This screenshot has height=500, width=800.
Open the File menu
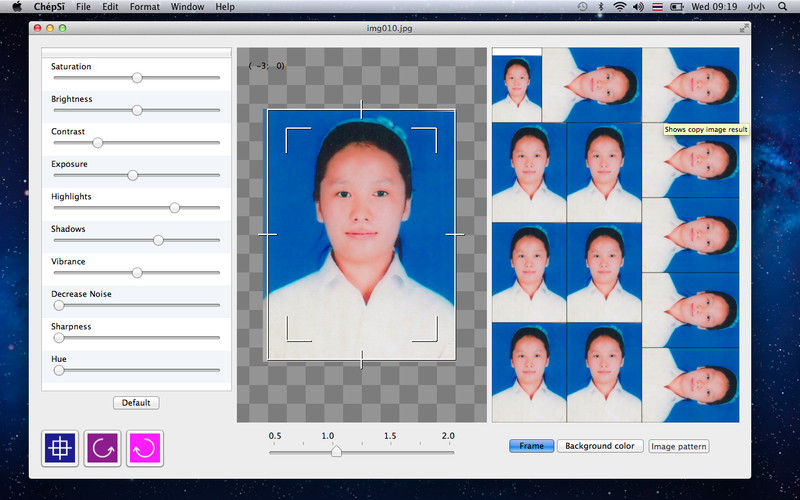[83, 7]
